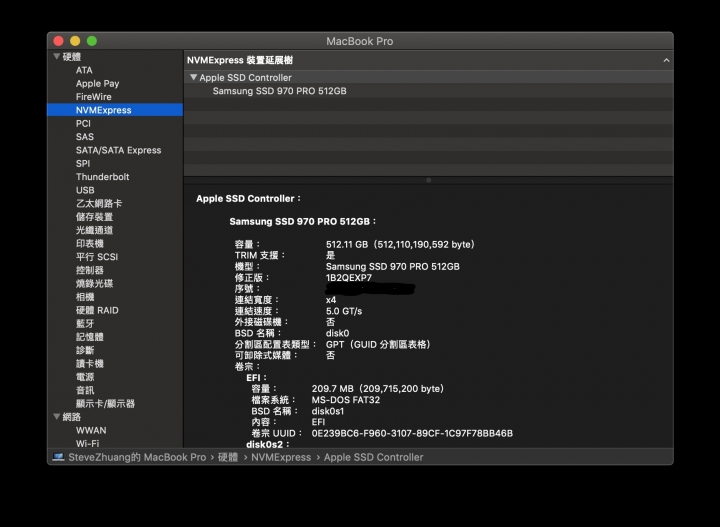Screen dimensions: 720x527
Task: Select Apple Pay in the sidebar
Action: tap(97, 84)
